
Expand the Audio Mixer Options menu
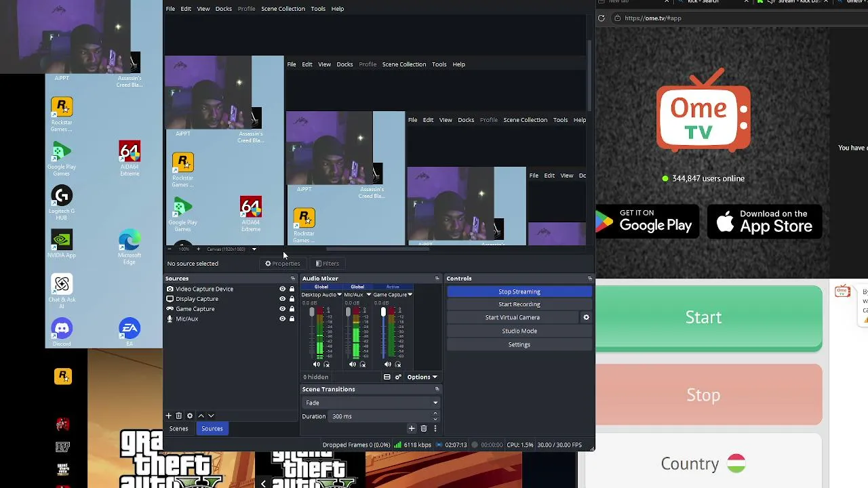click(422, 377)
